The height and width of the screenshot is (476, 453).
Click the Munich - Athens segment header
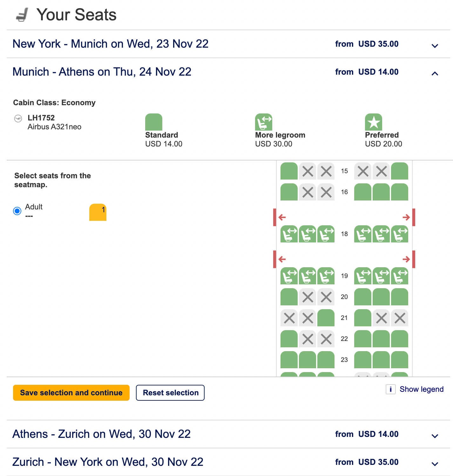click(x=102, y=72)
